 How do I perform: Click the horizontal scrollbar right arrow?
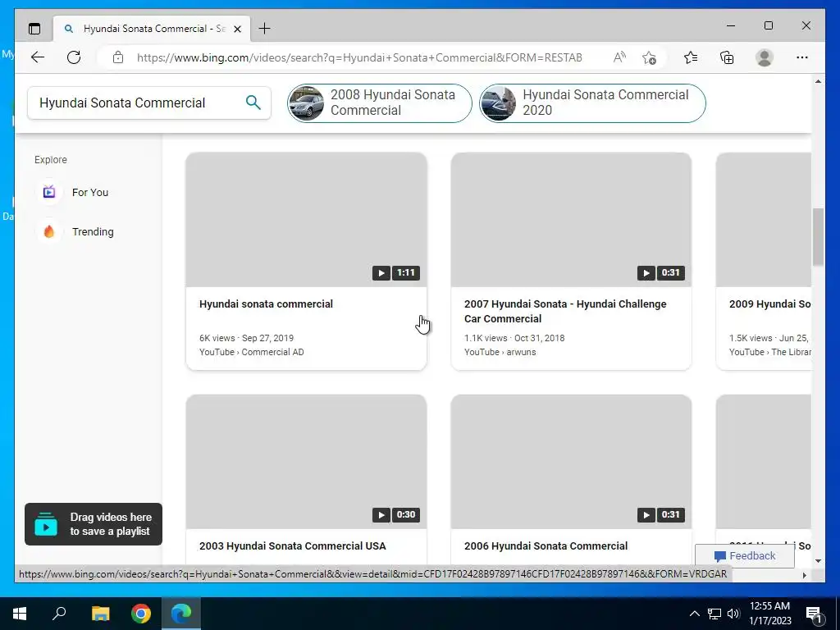(804, 575)
